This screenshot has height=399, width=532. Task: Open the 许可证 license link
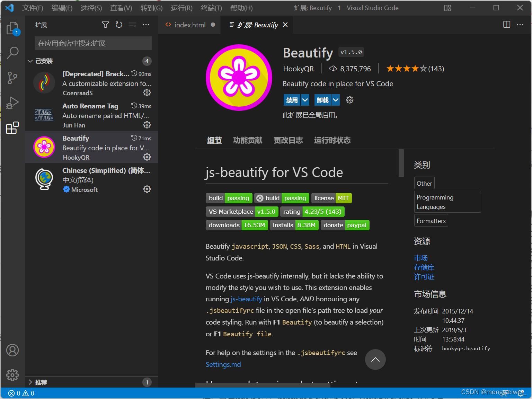coord(424,277)
